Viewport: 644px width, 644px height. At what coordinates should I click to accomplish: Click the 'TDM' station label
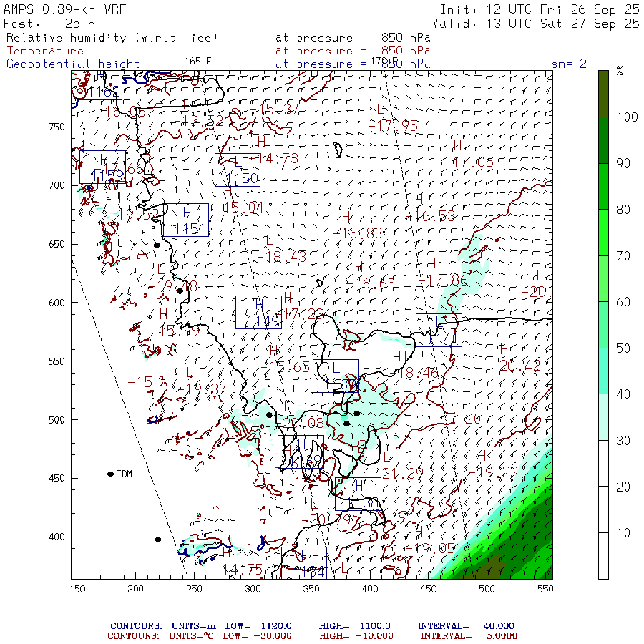(124, 474)
